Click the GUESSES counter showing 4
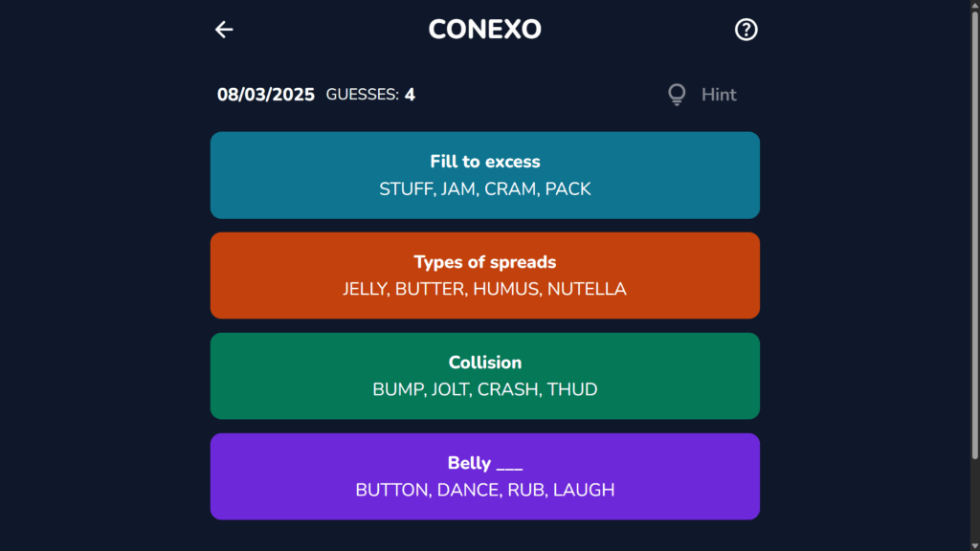 (371, 94)
